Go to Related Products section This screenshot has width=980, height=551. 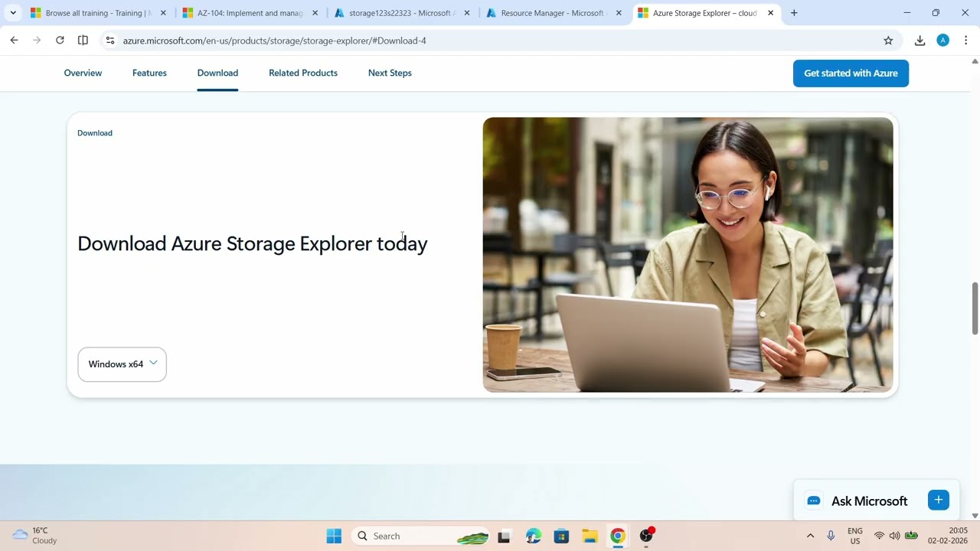(303, 73)
